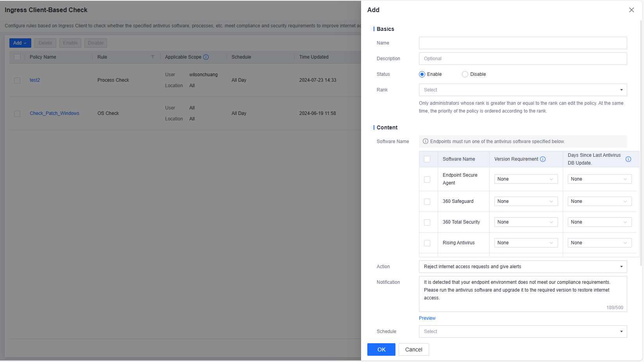Click the Days Since Last Antivirus DB Update info icon
Screen dimensions: 644x362
[x=628, y=159]
